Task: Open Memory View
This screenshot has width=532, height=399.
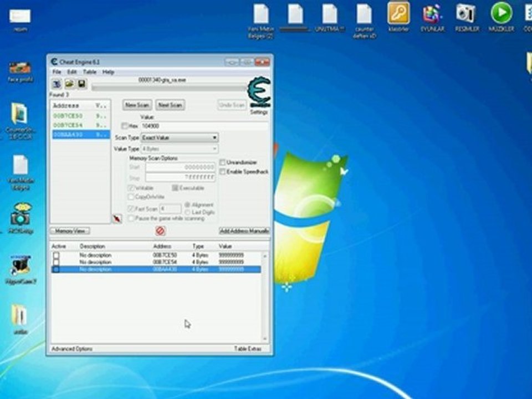Action: coord(70,231)
